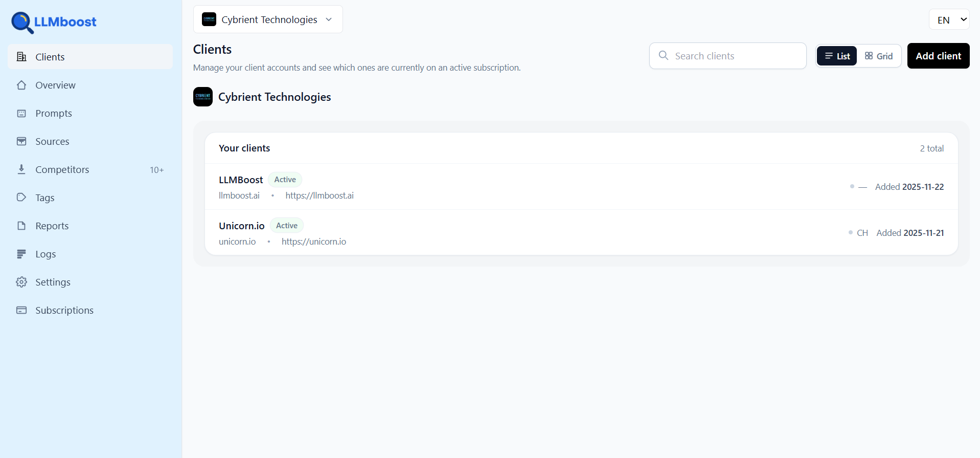This screenshot has width=980, height=458.
Task: Click the Overview home icon
Action: [21, 85]
